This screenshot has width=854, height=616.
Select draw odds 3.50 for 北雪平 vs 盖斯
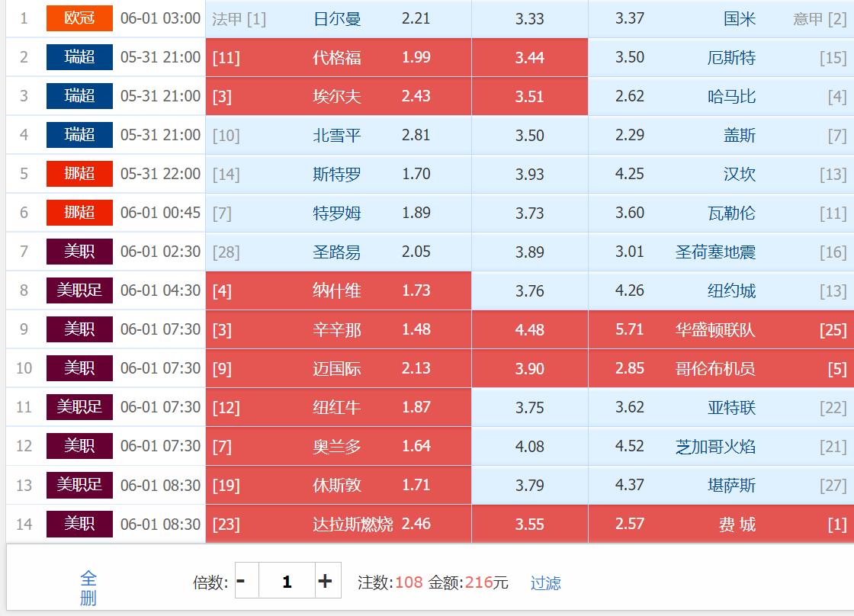[x=530, y=135]
